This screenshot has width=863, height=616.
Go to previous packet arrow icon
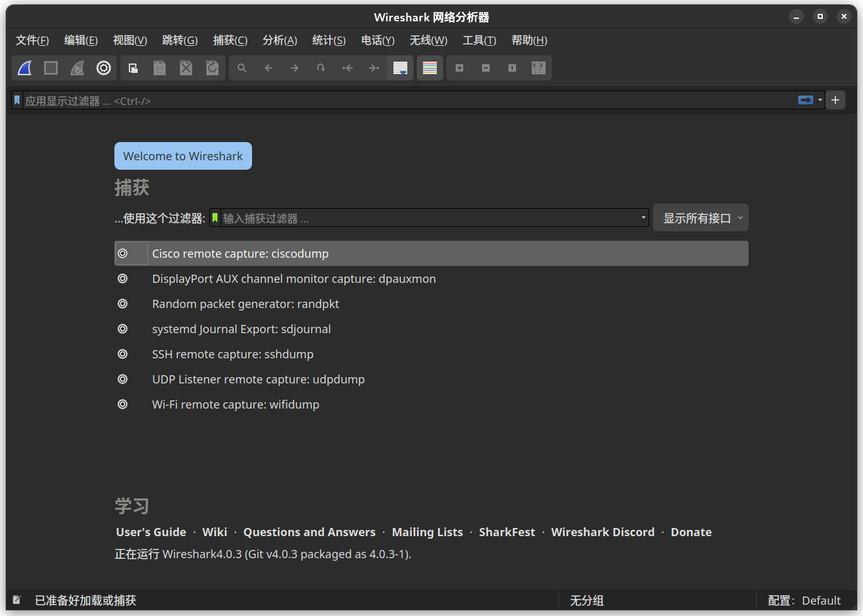[268, 68]
